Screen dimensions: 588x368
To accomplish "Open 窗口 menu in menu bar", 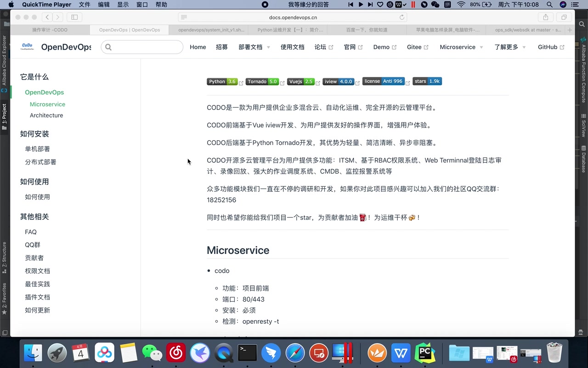I will pyautogui.click(x=142, y=5).
